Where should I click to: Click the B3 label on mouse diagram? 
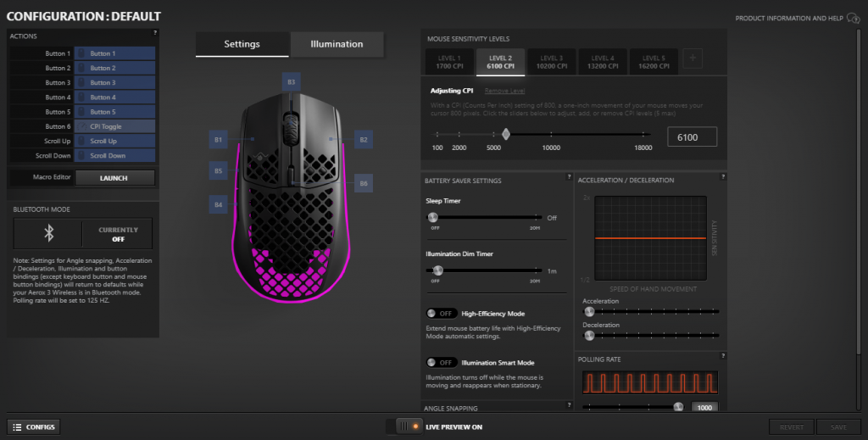tap(292, 82)
